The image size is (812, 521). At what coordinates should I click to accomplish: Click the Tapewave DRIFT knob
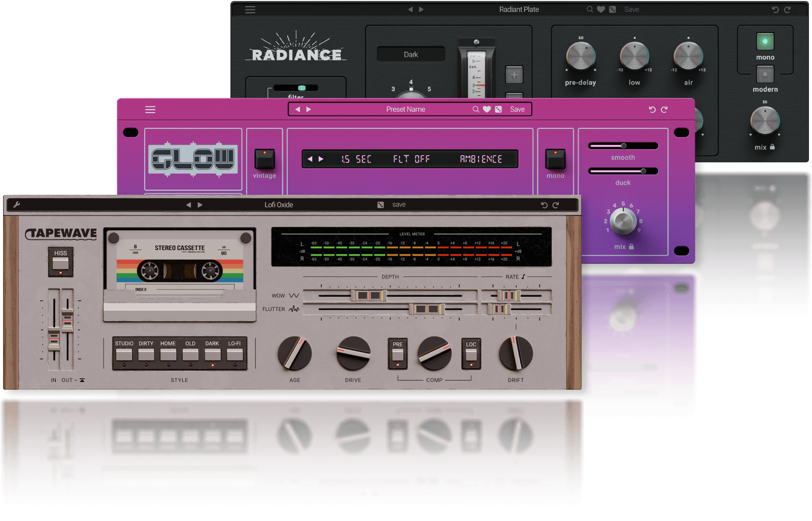(x=516, y=353)
